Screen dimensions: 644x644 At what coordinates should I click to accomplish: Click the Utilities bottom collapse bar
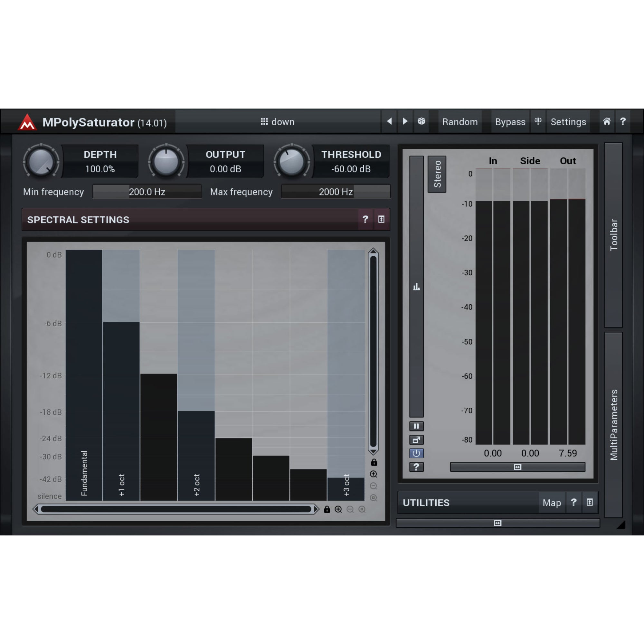pyautogui.click(x=498, y=523)
